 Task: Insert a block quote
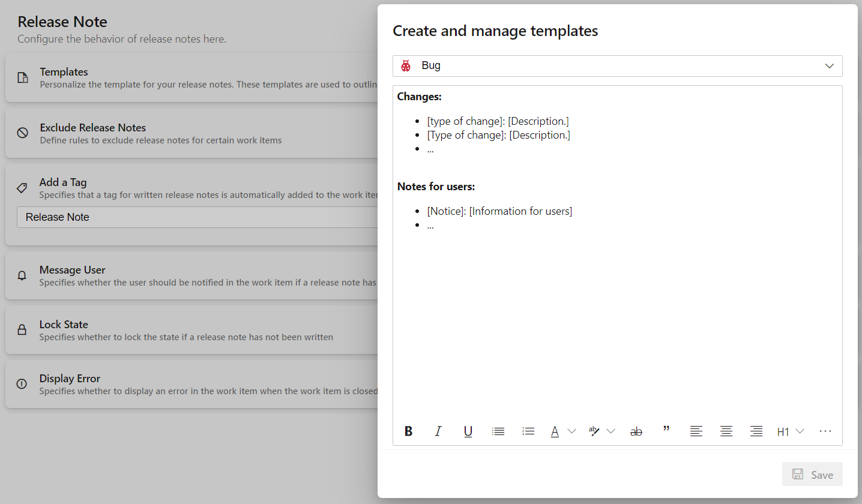[666, 430]
